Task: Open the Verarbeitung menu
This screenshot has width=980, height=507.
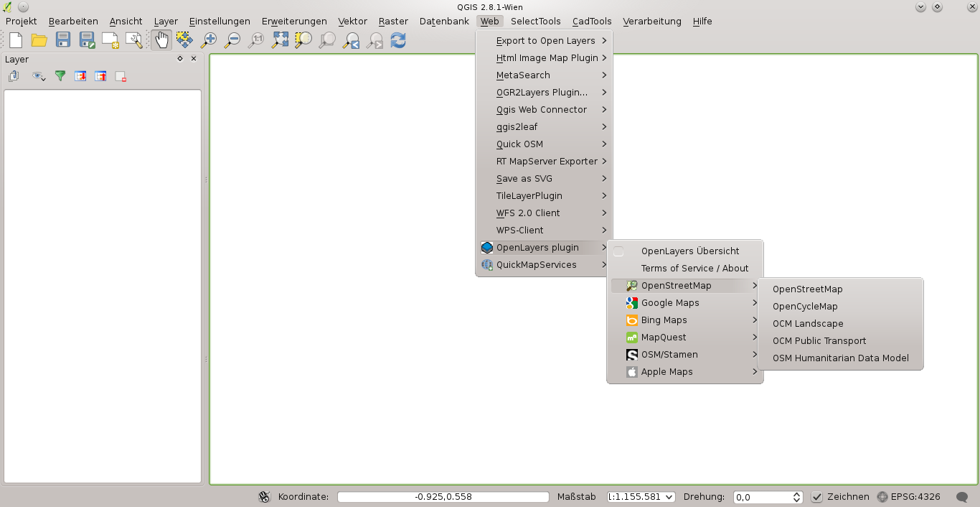Action: tap(651, 22)
